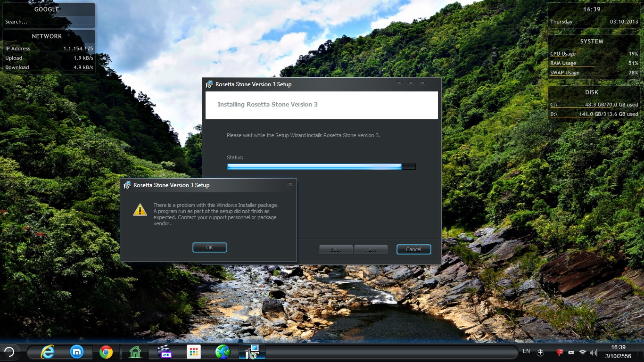Launch Internet Explorer from the taskbar
The height and width of the screenshot is (362, 644).
tap(48, 352)
